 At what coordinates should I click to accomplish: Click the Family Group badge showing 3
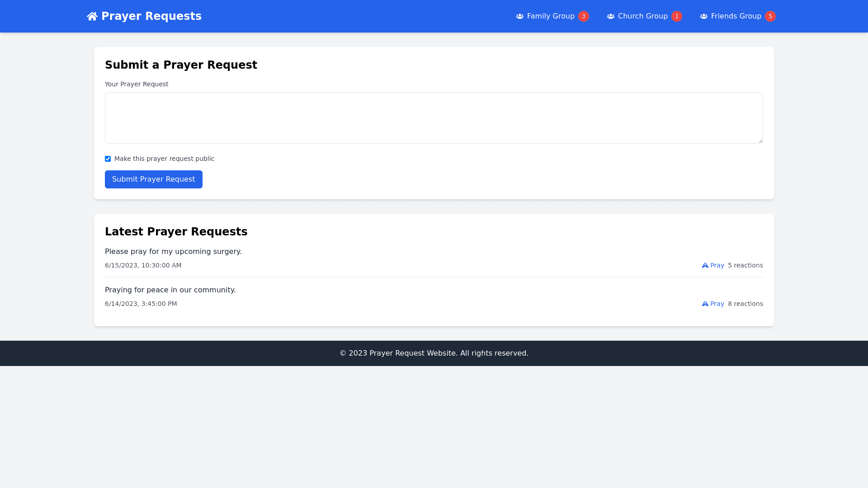tap(584, 16)
